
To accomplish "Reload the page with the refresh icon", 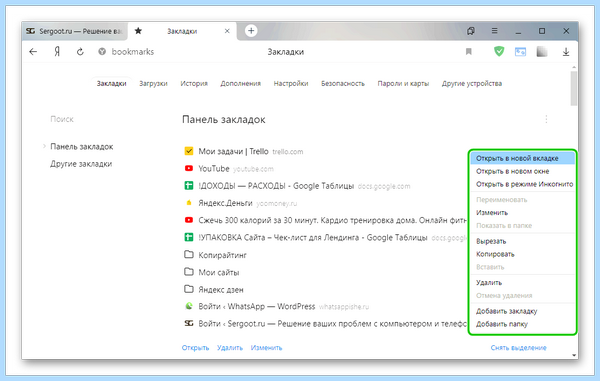I will (80, 52).
